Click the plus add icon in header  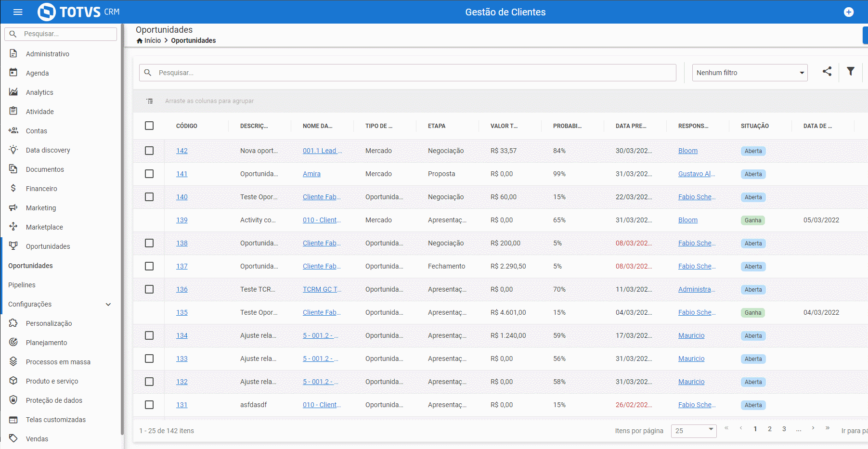(x=849, y=12)
